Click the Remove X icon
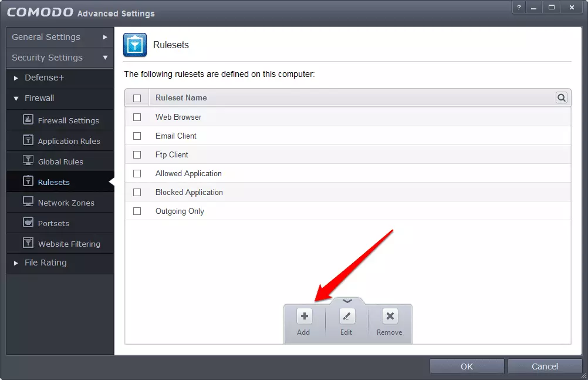The width and height of the screenshot is (588, 380). 390,317
